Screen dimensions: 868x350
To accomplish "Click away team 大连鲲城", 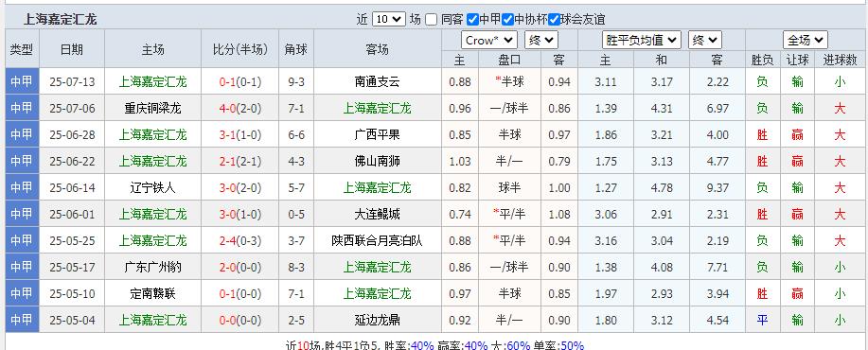I will (377, 214).
